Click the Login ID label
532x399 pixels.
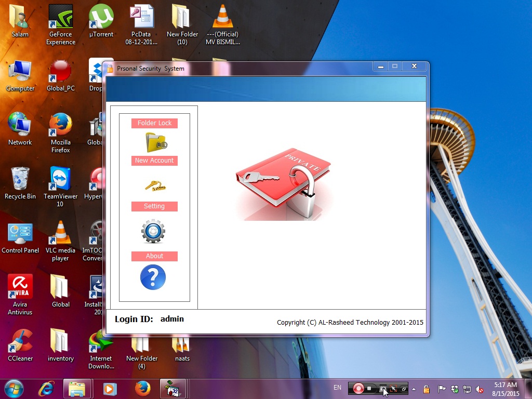point(134,319)
